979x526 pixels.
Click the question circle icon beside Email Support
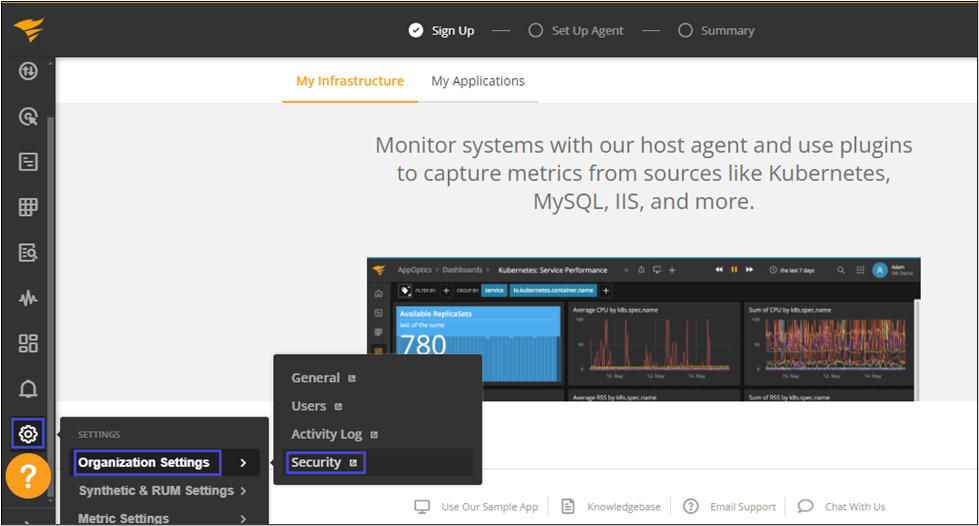coord(691,507)
